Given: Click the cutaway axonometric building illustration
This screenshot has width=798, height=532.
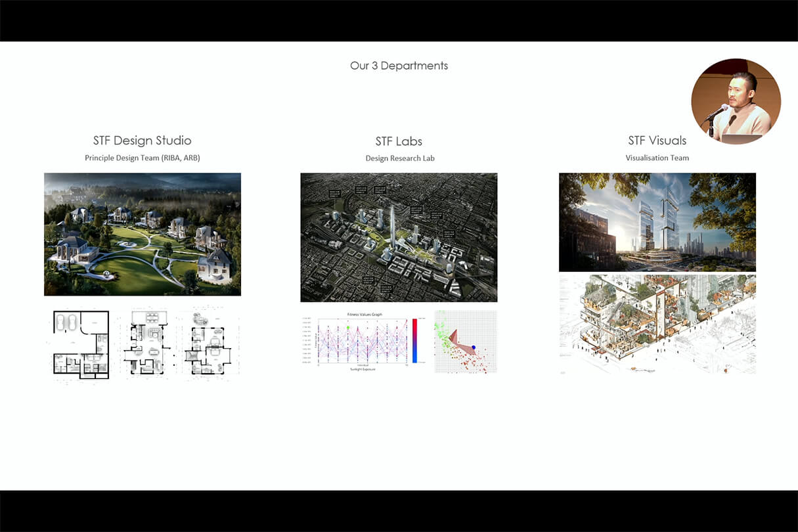Looking at the screenshot, I should (x=657, y=324).
